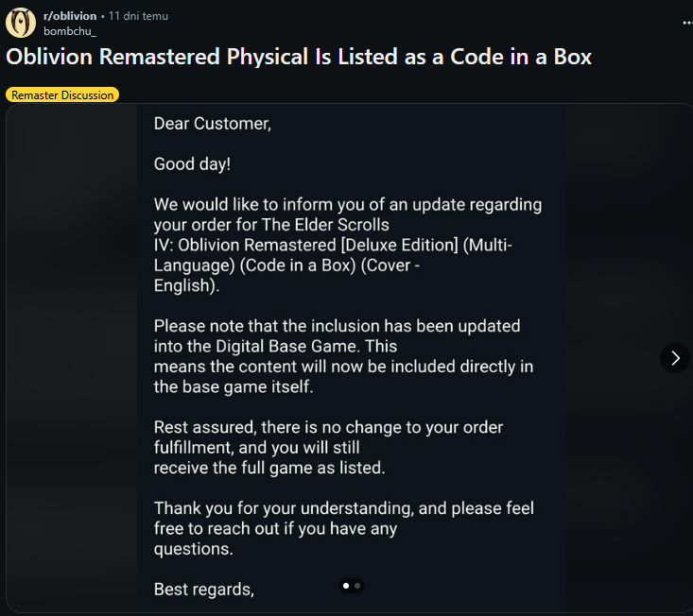Image resolution: width=693 pixels, height=616 pixels.
Task: Open the r/oblivion subreddit link
Action: tap(70, 16)
